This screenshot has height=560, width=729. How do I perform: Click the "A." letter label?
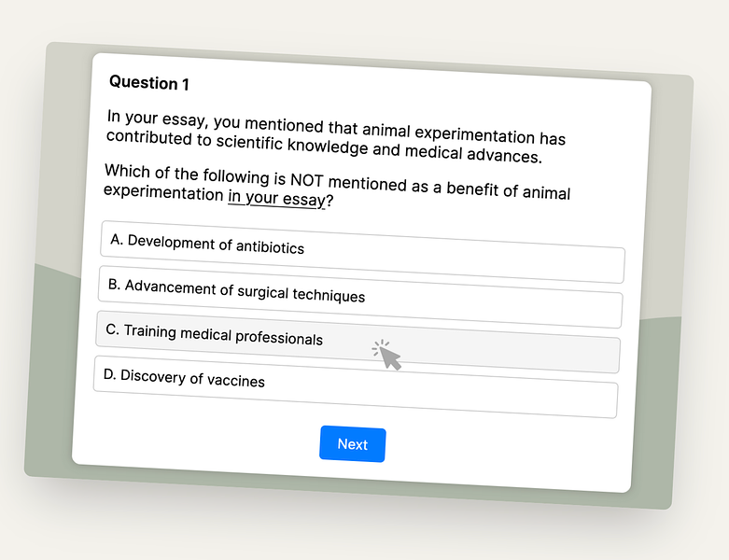tap(117, 239)
